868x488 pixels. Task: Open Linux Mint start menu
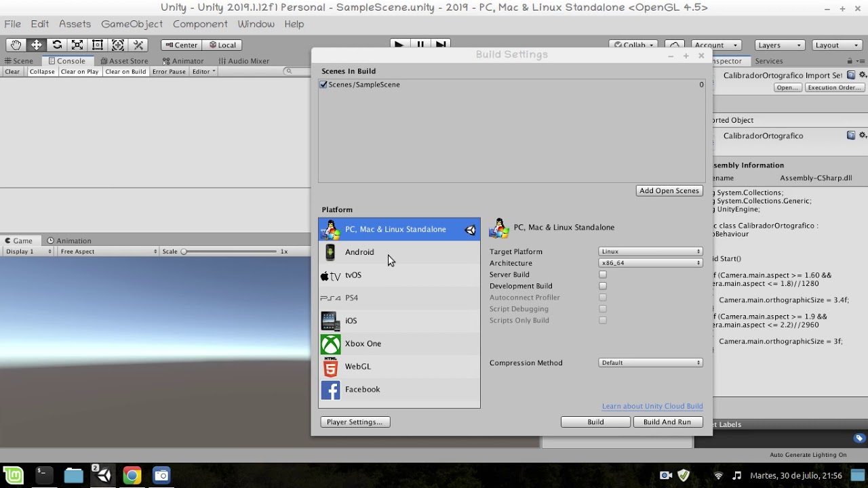pyautogui.click(x=13, y=475)
